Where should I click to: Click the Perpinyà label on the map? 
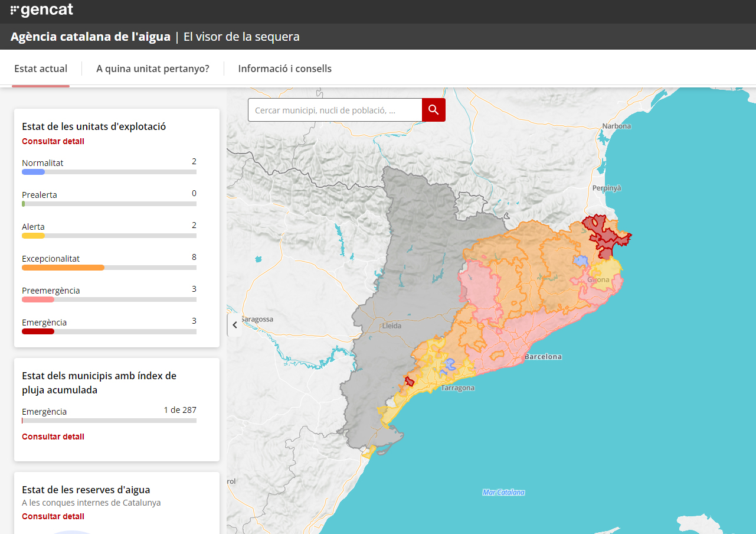pyautogui.click(x=607, y=188)
